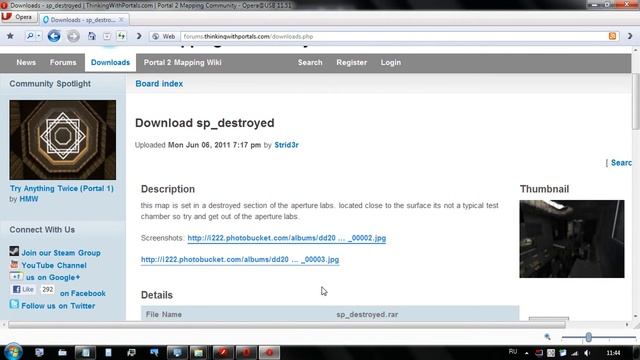Open the YouTube Channel link

tap(54, 266)
